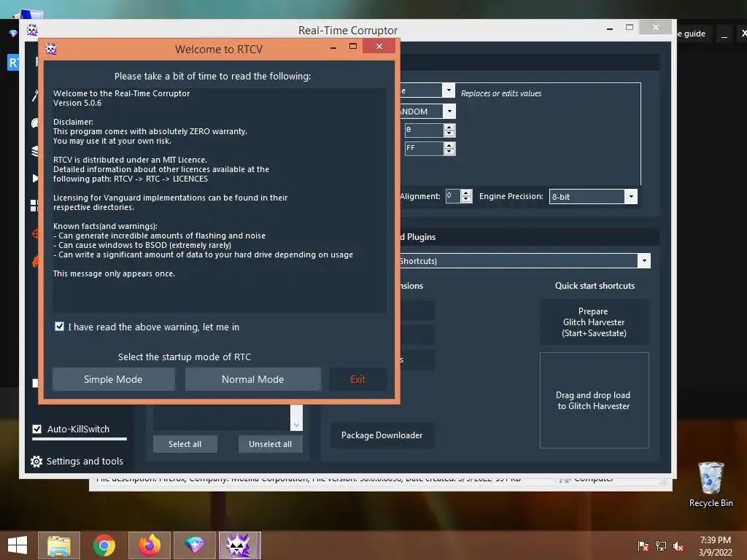Viewport: 747px width, 560px height.
Task: Toggle the Auto-KillSwitch checkbox
Action: pyautogui.click(x=36, y=429)
